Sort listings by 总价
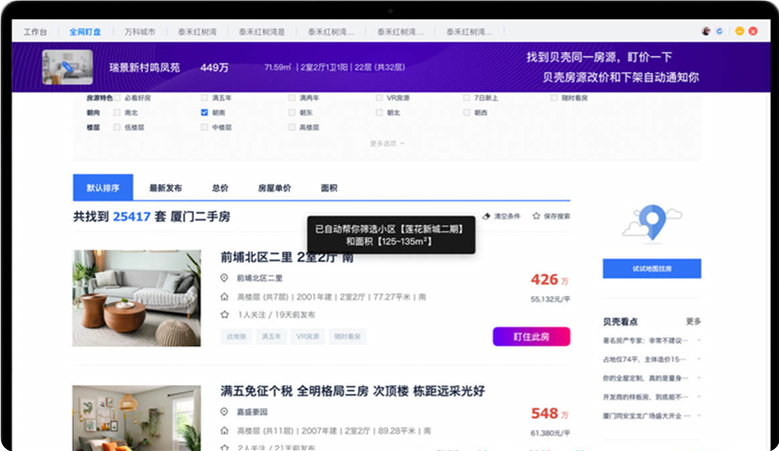 point(220,188)
